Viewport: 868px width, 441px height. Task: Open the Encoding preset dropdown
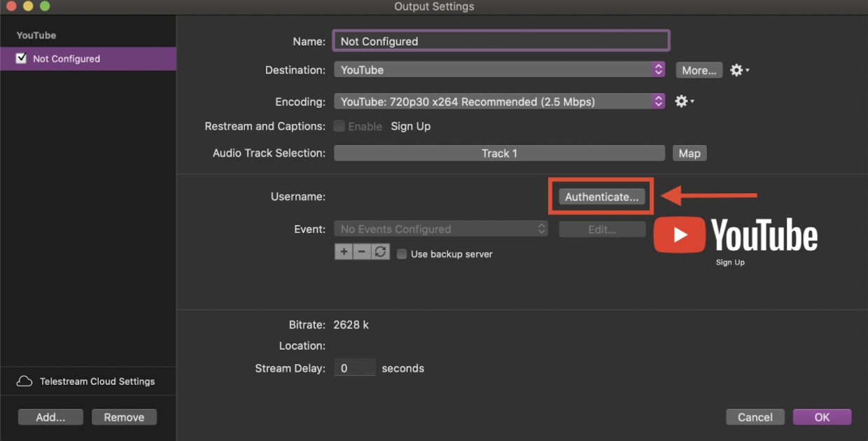499,101
